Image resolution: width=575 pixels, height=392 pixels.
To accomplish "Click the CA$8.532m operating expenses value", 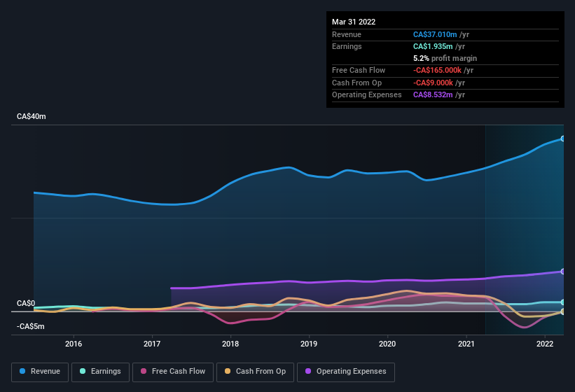I will (433, 95).
